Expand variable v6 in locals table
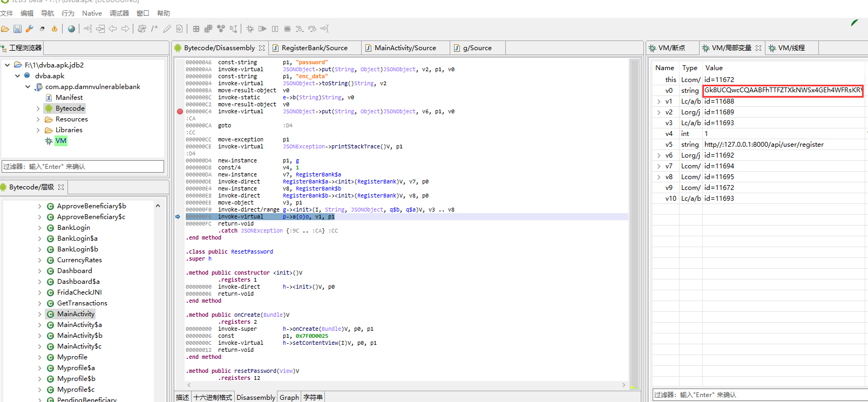868x402 pixels. click(x=659, y=155)
